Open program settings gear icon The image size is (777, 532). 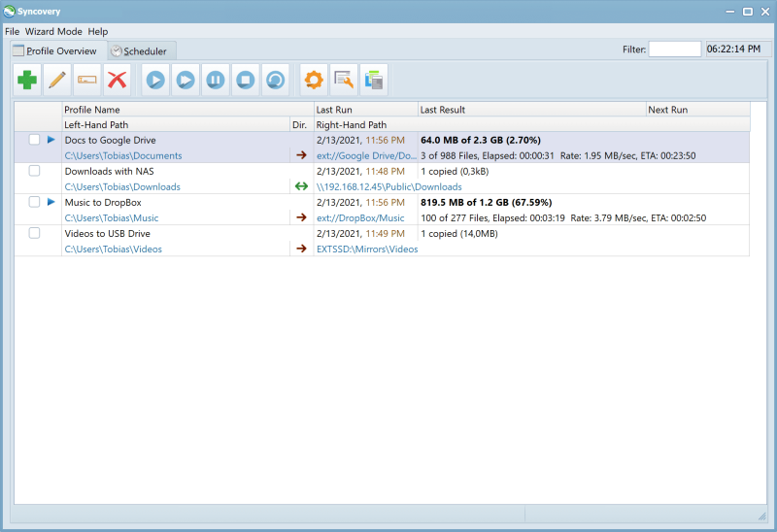pos(314,80)
